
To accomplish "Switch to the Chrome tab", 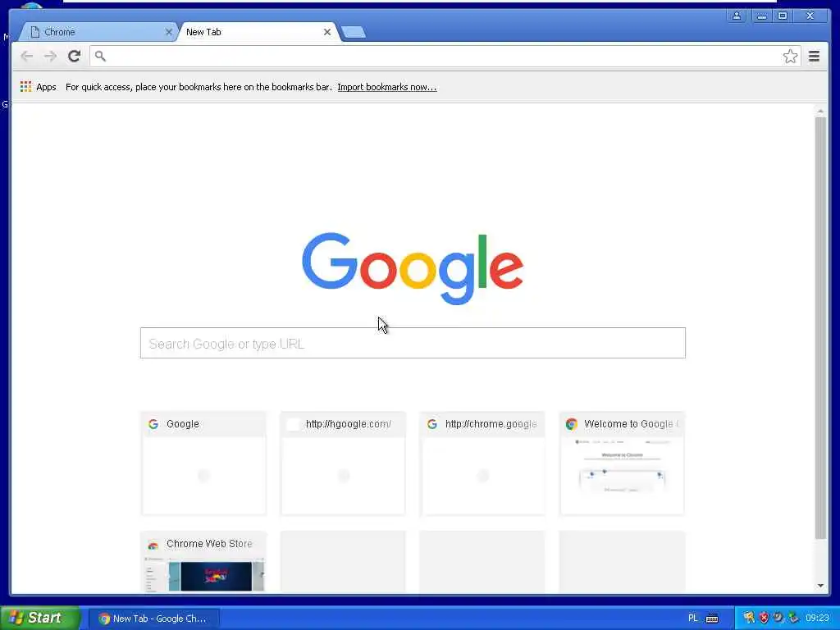I will [x=99, y=32].
